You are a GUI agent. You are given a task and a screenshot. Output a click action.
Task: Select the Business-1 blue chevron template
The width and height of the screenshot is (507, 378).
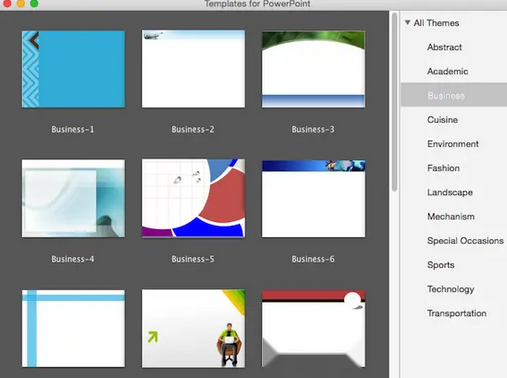(73, 69)
